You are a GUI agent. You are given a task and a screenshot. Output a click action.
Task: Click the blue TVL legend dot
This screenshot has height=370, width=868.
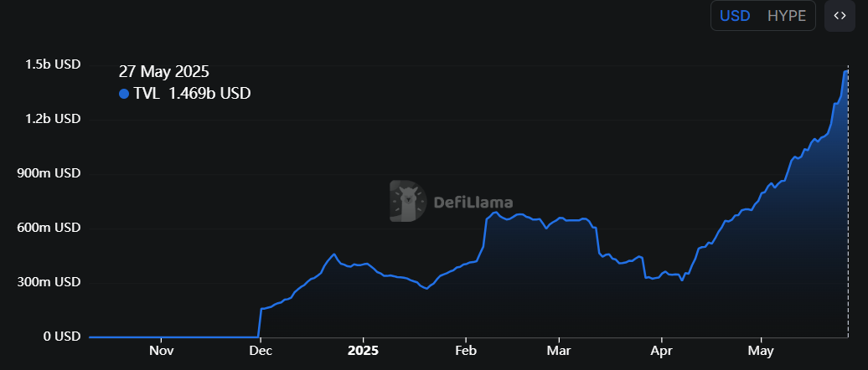pos(124,94)
